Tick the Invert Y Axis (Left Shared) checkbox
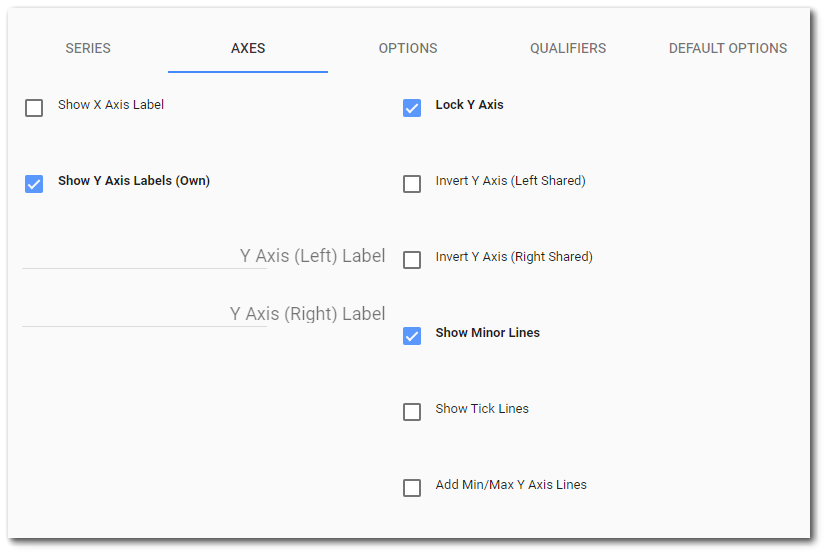The height and width of the screenshot is (554, 826). tap(412, 184)
